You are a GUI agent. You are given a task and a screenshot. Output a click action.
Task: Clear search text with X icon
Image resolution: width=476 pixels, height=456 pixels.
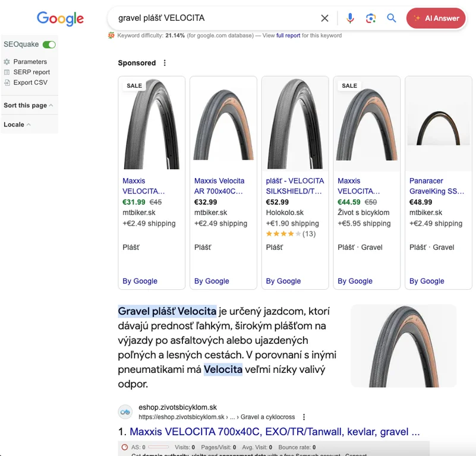[324, 18]
